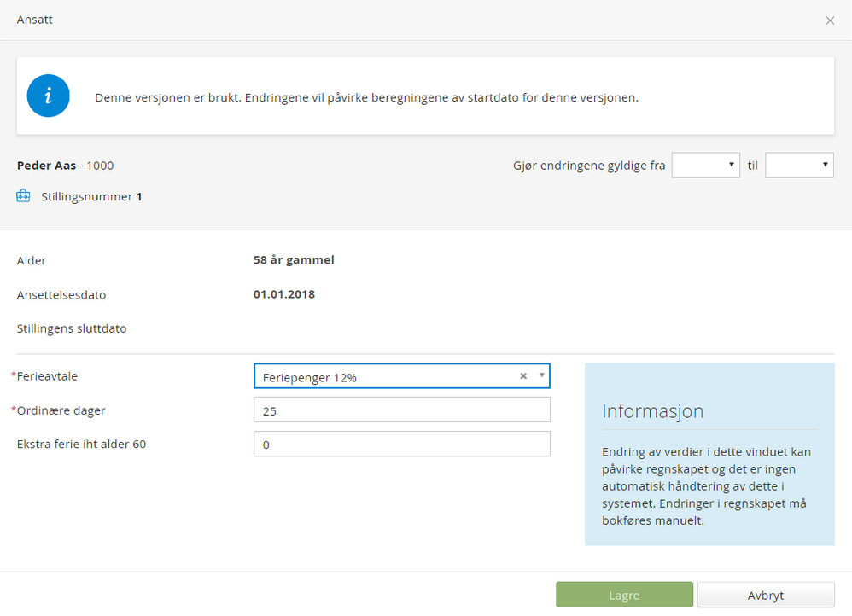Click the blue info circle icon
The width and height of the screenshot is (852, 616).
click(x=48, y=96)
